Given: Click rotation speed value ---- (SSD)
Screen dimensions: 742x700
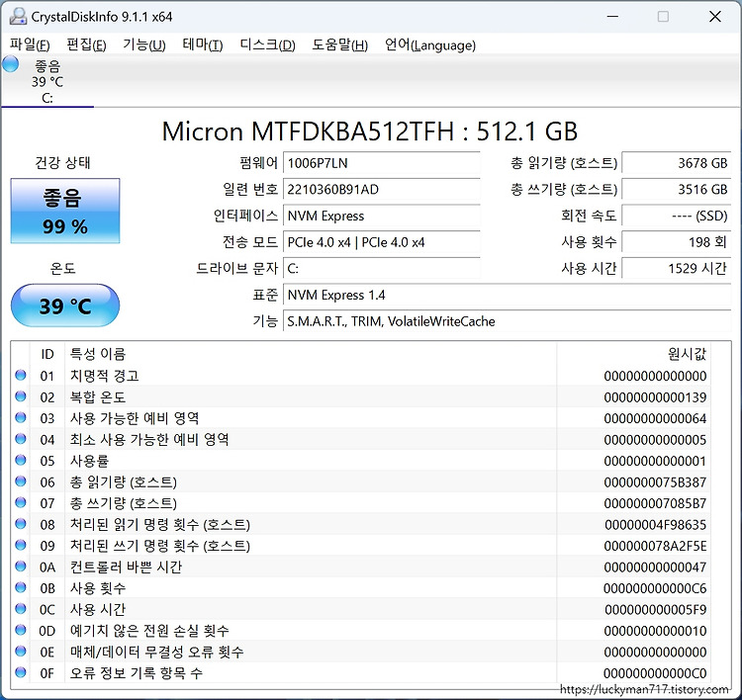Looking at the screenshot, I should tap(677, 217).
